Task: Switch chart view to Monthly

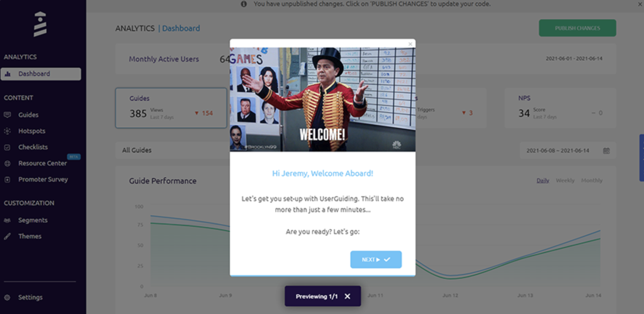Action: (592, 180)
